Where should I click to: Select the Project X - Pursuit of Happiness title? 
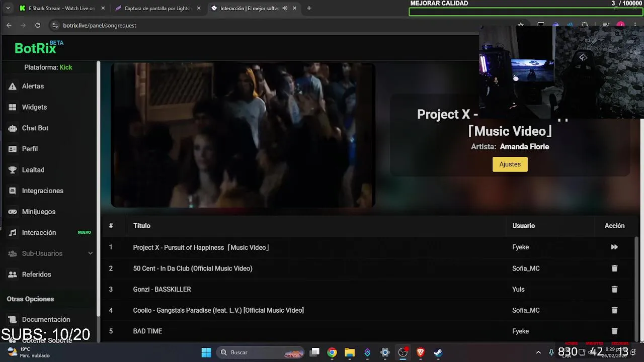tap(201, 247)
